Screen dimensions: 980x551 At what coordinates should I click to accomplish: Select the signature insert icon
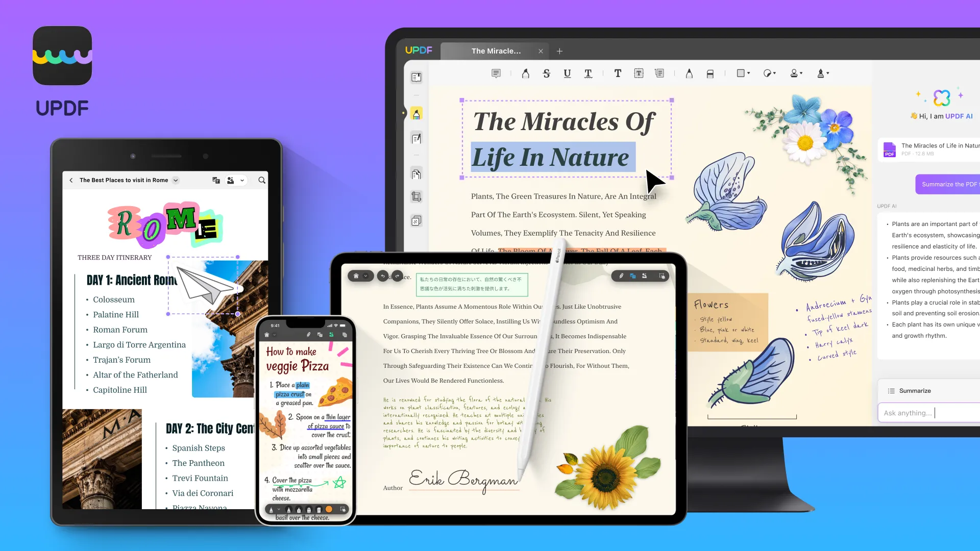(822, 73)
